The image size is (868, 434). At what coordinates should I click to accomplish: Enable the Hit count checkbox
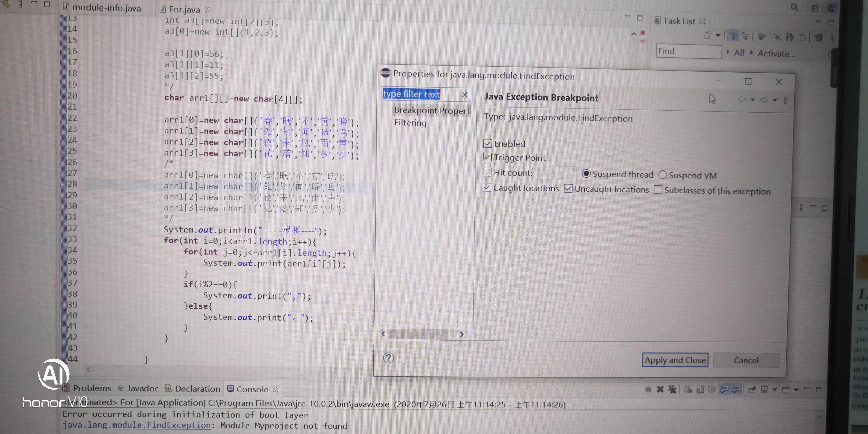[x=487, y=172]
